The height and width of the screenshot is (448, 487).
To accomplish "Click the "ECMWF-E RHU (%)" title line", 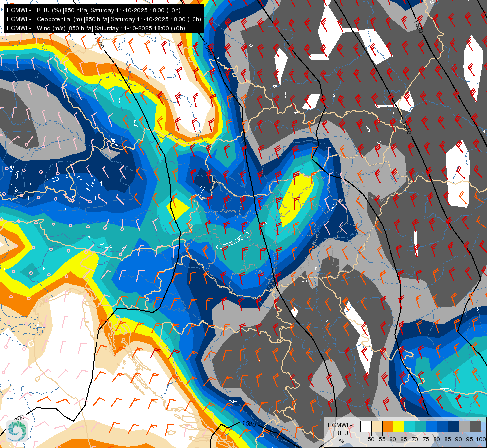I will tap(94, 10).
